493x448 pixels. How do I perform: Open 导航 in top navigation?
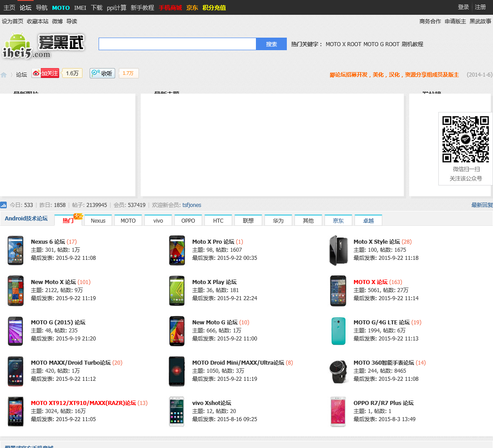[42, 8]
